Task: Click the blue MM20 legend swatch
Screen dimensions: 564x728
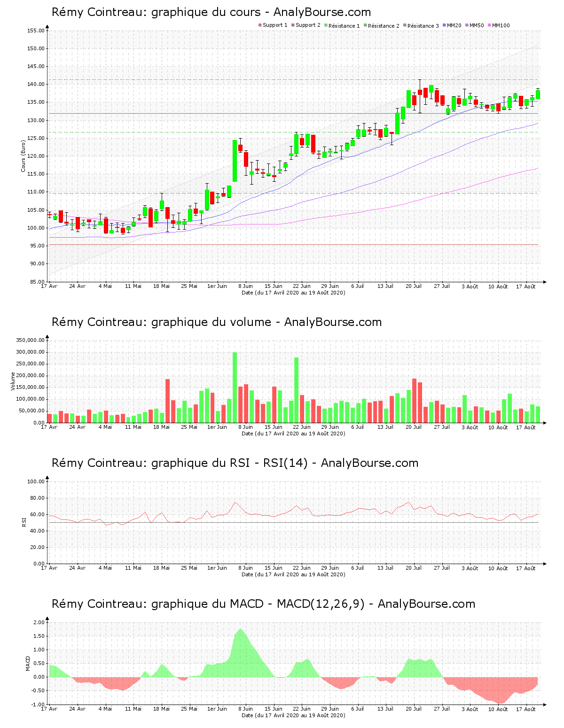Action: [444, 25]
